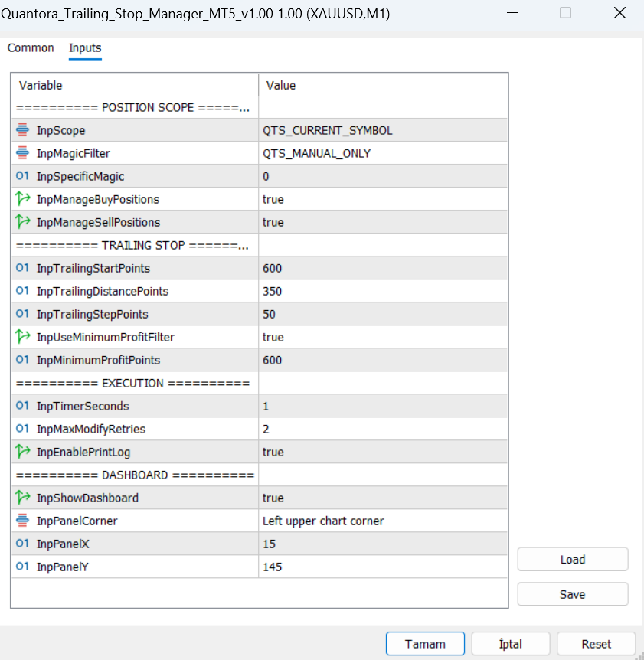Cancel with the İptal button
This screenshot has width=644, height=660.
511,644
